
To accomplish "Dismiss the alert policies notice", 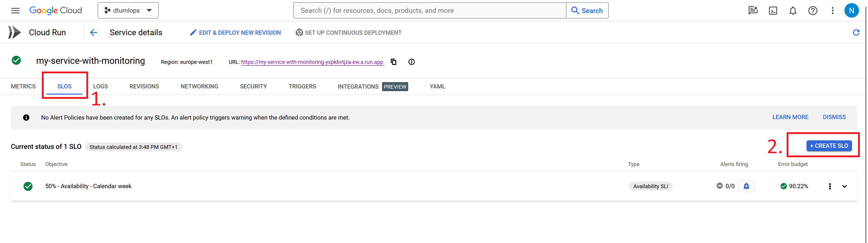I will (834, 117).
